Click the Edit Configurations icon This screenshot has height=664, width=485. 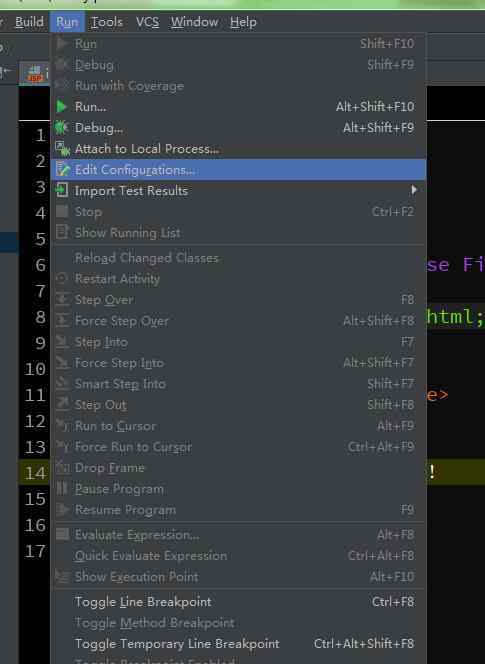(62, 169)
